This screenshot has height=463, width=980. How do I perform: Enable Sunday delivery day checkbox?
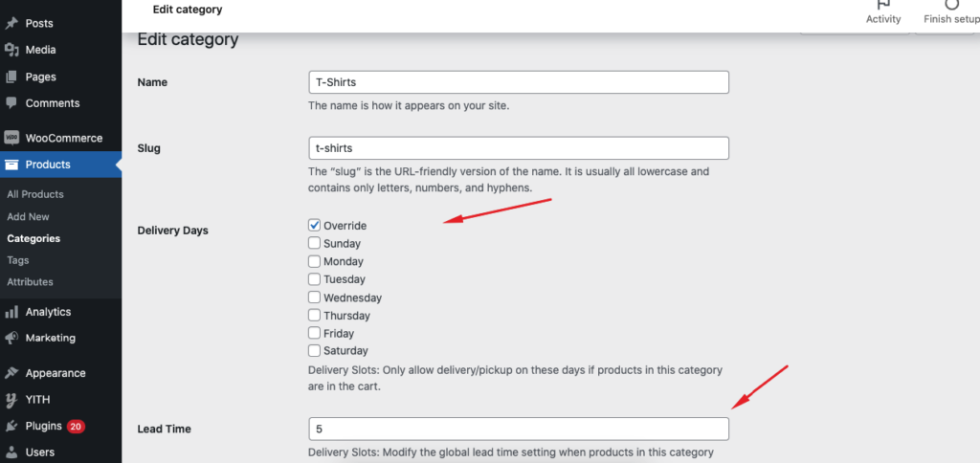coord(314,244)
